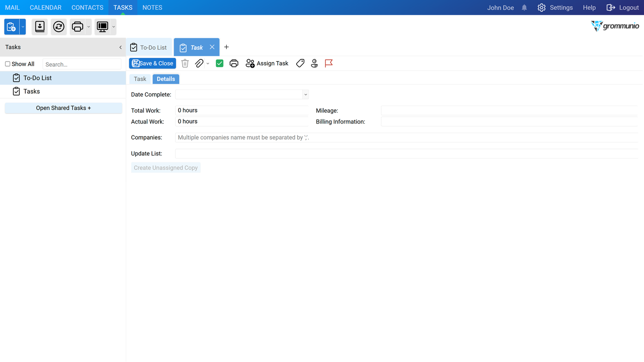
Task: Open the Task sub-tab
Action: (140, 79)
